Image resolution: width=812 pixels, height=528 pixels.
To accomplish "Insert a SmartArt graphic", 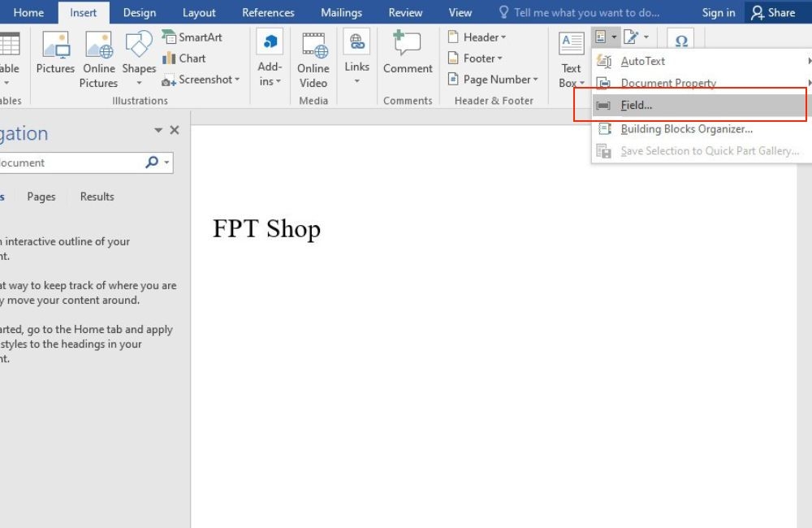I will coord(192,37).
